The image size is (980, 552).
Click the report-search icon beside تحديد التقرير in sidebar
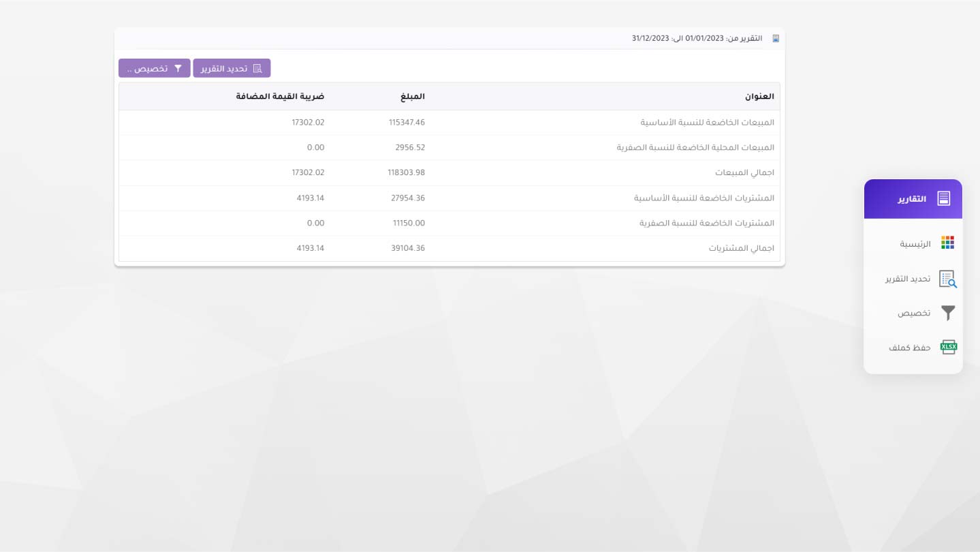949,279
